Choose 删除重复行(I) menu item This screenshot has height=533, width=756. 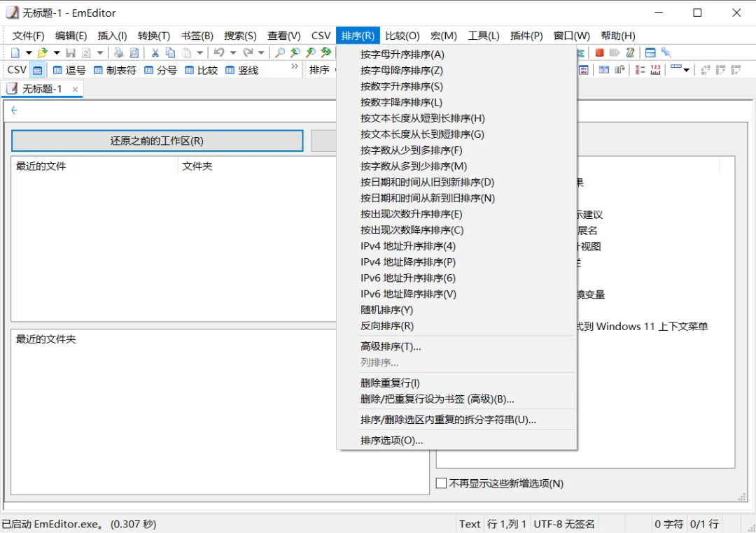pyautogui.click(x=456, y=383)
